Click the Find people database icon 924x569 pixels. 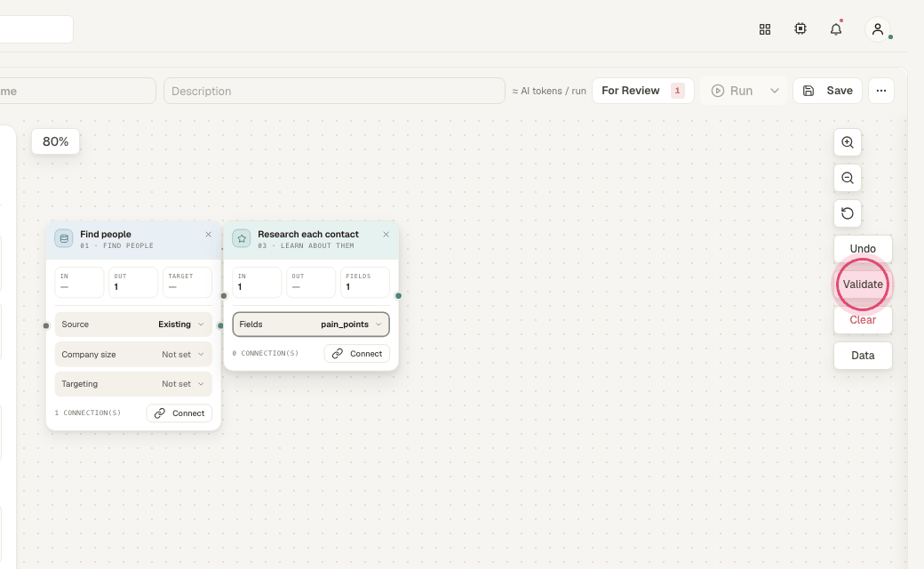(x=64, y=239)
